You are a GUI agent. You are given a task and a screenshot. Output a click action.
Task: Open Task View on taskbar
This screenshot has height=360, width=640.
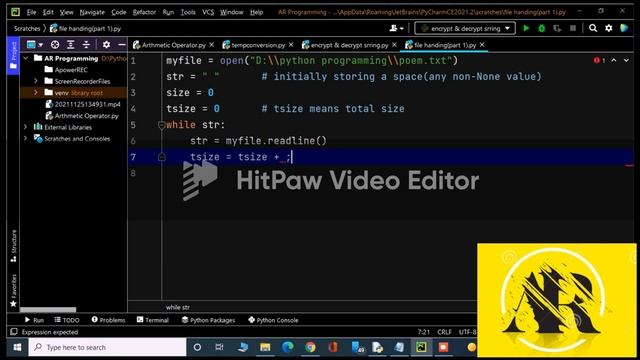(x=220, y=347)
